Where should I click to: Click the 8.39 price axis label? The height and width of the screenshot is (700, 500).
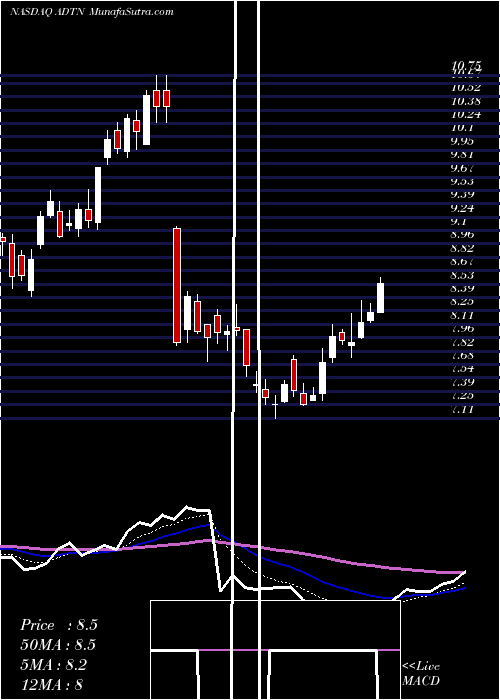coord(463,288)
